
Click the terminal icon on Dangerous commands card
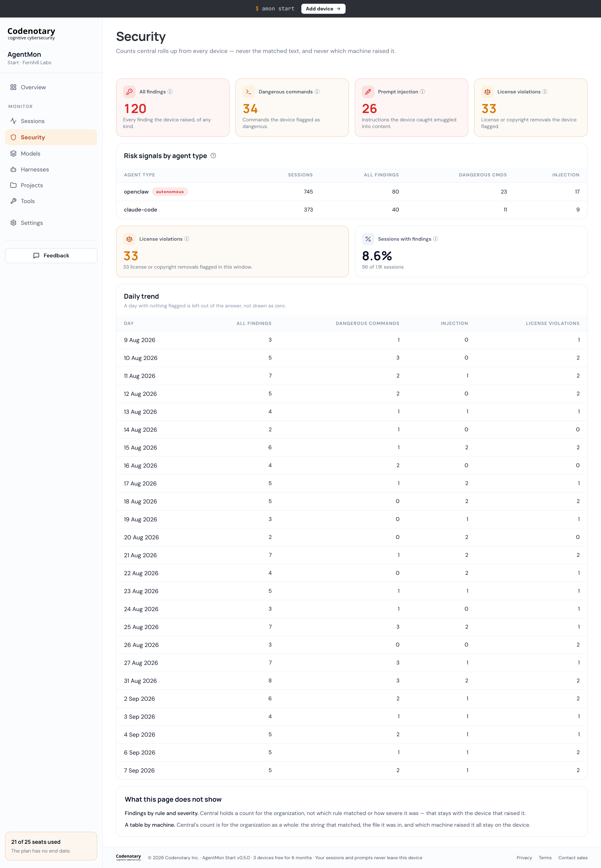[249, 92]
